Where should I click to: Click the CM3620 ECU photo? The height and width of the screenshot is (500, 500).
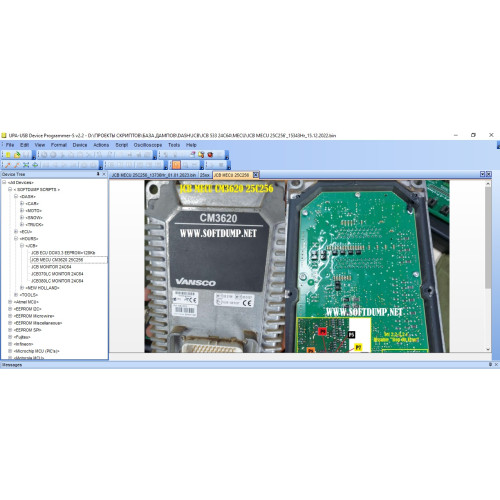coord(215,266)
